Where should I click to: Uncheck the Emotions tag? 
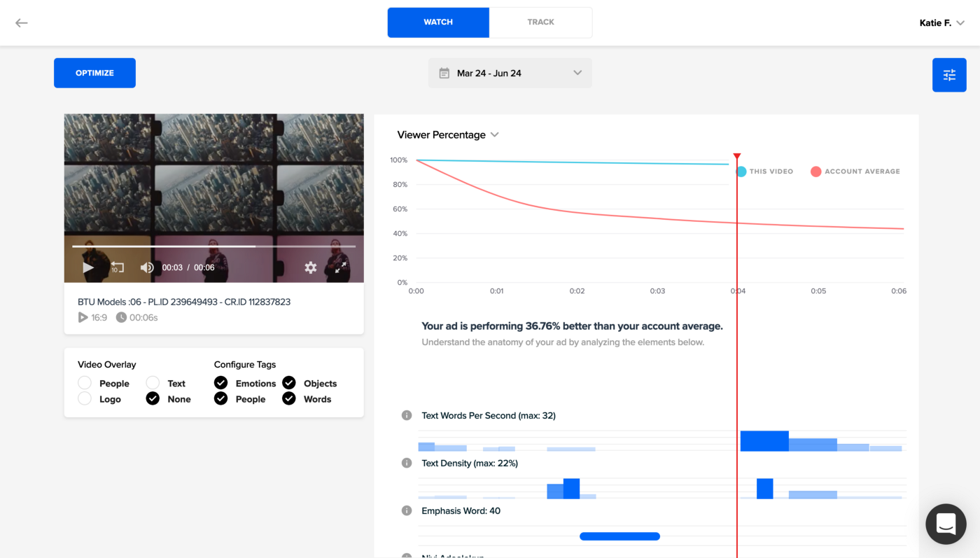[220, 383]
